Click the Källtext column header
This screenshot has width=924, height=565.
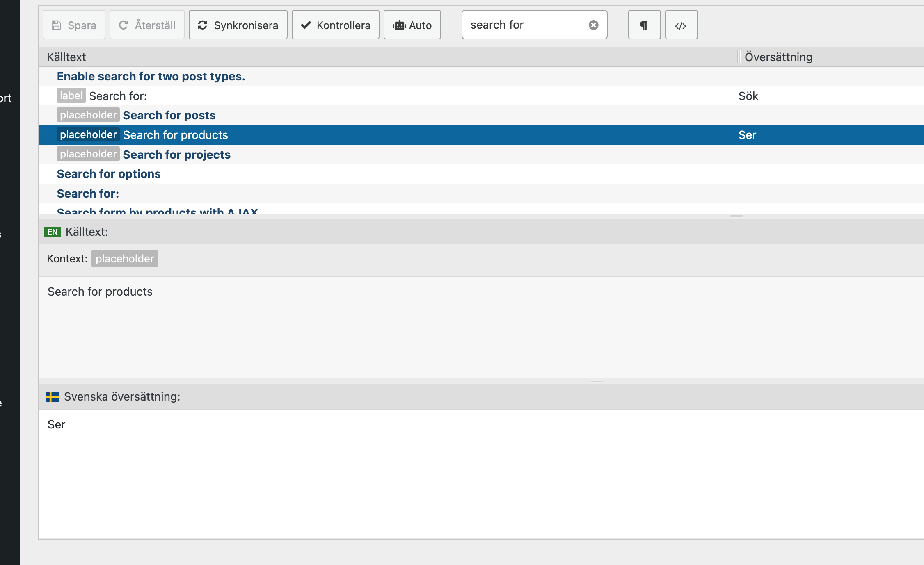tap(66, 57)
